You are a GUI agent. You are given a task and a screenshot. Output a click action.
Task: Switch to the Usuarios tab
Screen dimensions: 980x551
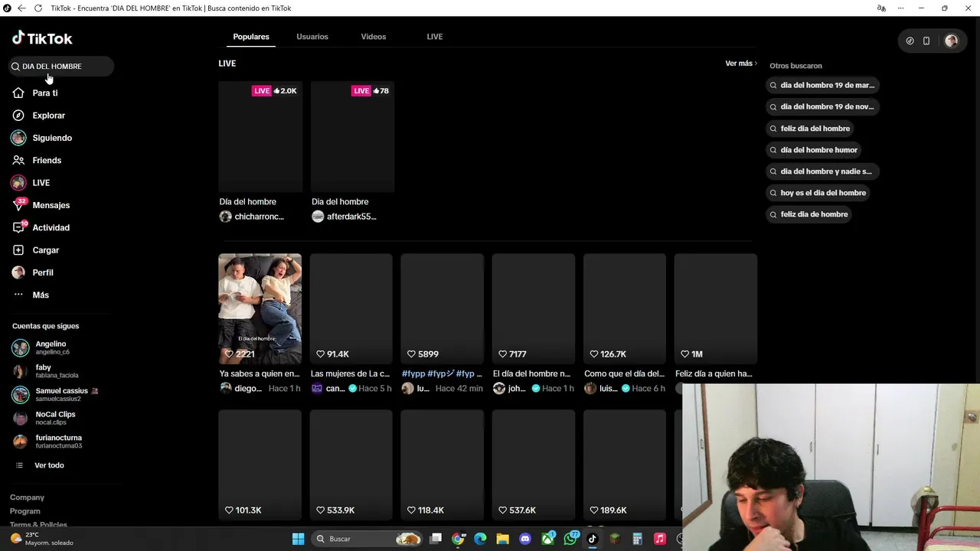click(x=312, y=37)
